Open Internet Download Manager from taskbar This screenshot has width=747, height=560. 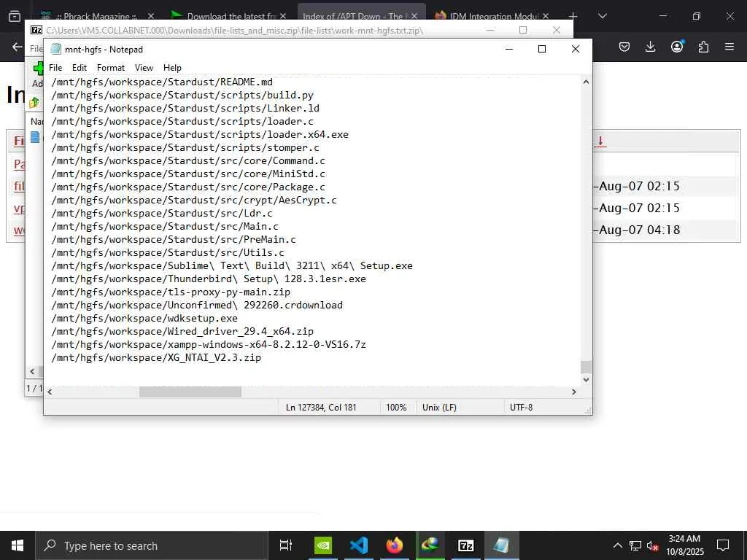pos(430,545)
